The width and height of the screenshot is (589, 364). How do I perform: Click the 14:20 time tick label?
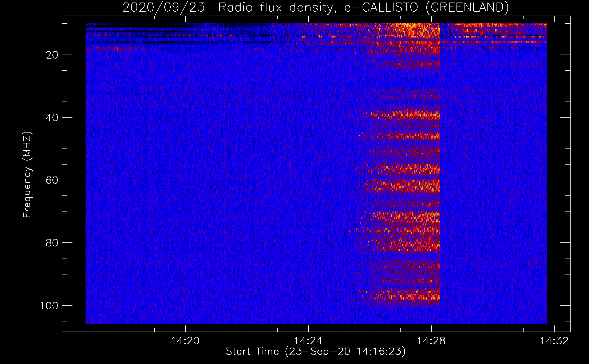(186, 341)
